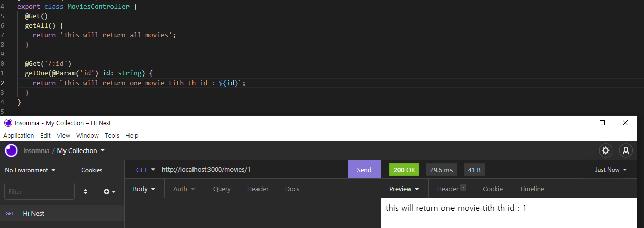Image resolution: width=644 pixels, height=228 pixels.
Task: Click the request URL field
Action: tap(254, 170)
